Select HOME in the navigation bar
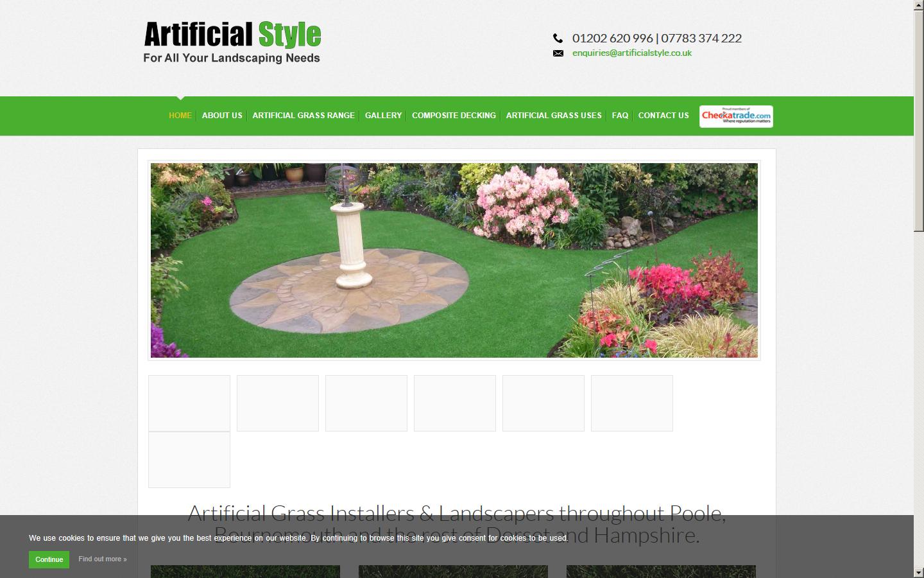This screenshot has width=924, height=578. (180, 116)
